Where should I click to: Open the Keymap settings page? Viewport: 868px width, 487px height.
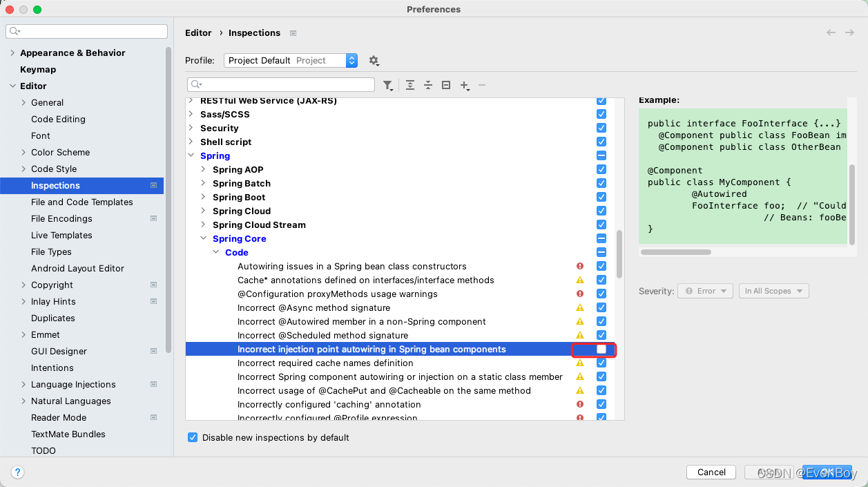click(38, 70)
